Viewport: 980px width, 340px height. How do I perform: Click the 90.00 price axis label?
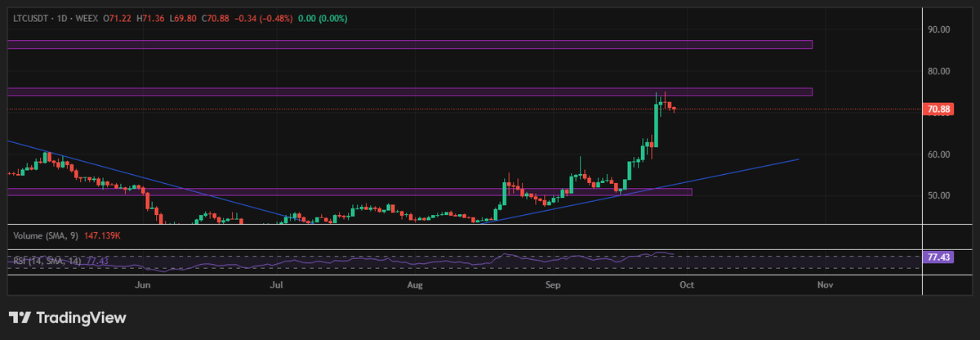coord(939,29)
